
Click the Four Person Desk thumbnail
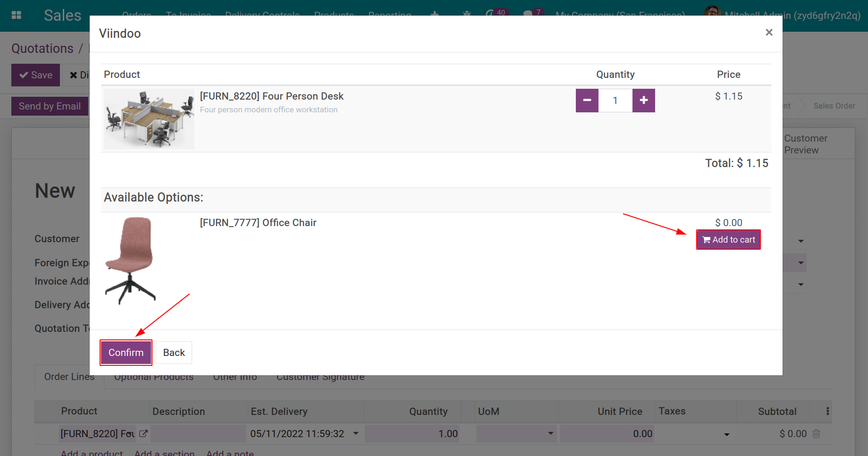click(149, 119)
